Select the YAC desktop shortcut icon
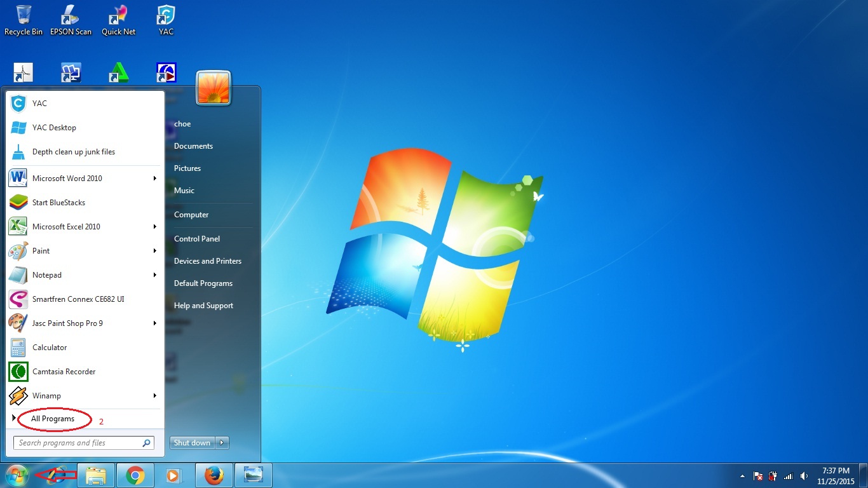 click(x=166, y=20)
